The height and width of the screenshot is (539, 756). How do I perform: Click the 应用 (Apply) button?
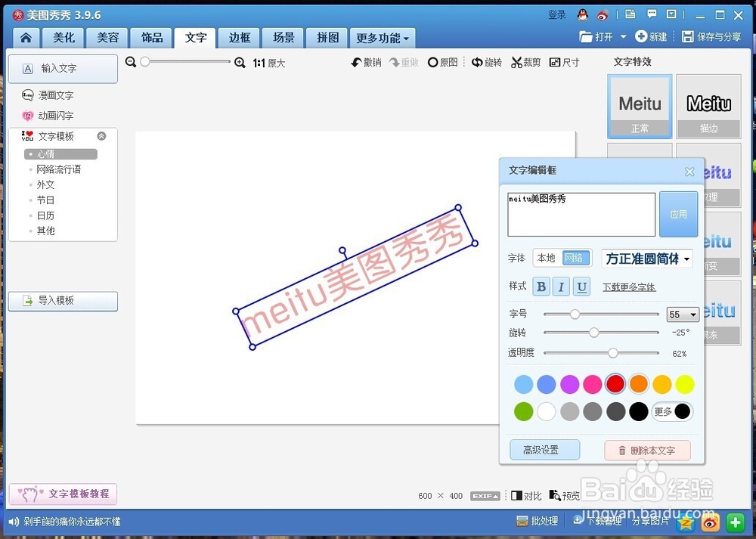pos(678,214)
